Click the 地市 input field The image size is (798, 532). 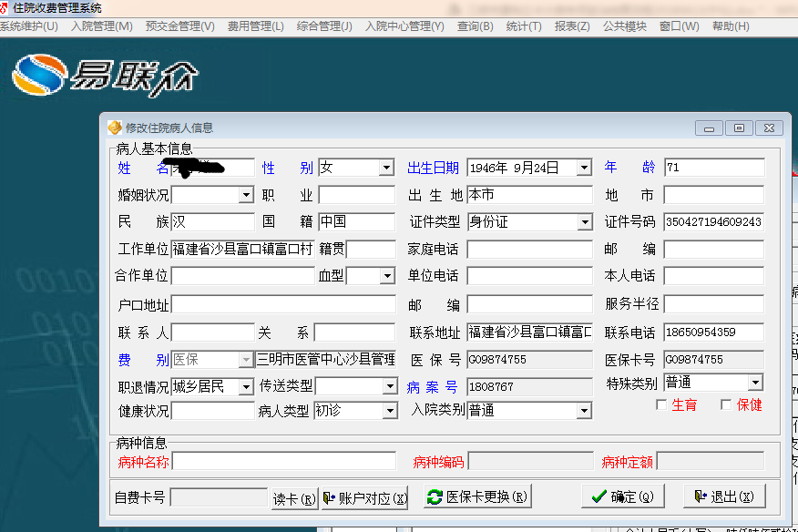tap(714, 195)
